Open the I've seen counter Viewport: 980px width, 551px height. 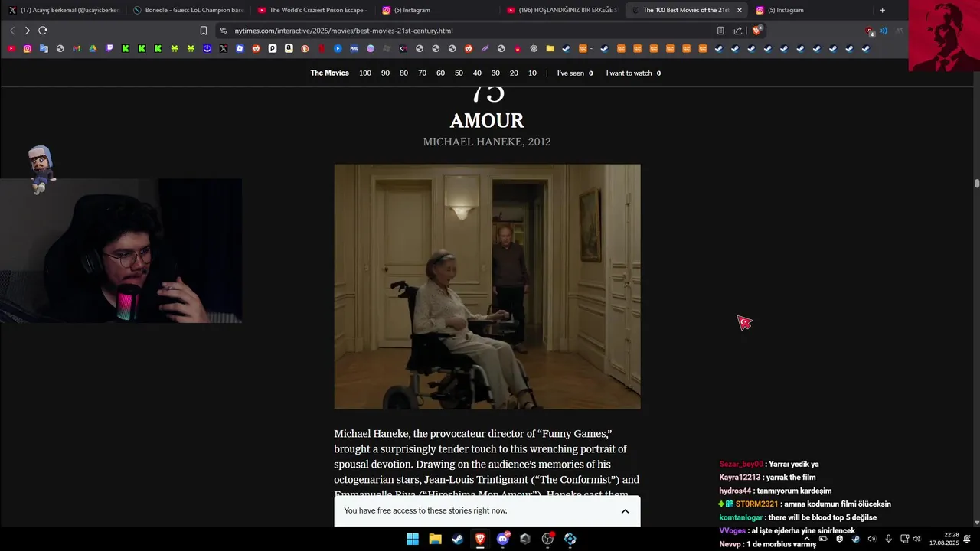(575, 73)
